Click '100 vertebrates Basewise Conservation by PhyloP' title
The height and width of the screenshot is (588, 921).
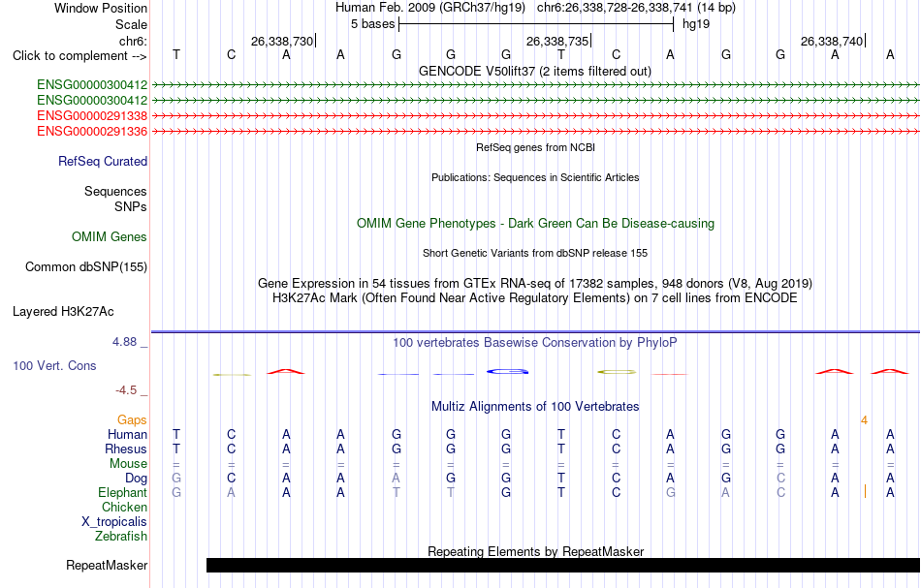tap(535, 343)
